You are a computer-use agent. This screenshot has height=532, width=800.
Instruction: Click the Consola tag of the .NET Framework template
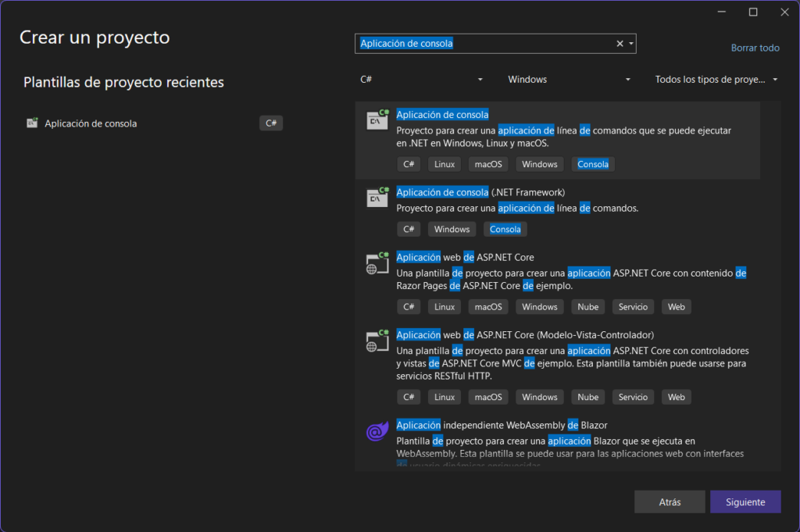pyautogui.click(x=505, y=229)
